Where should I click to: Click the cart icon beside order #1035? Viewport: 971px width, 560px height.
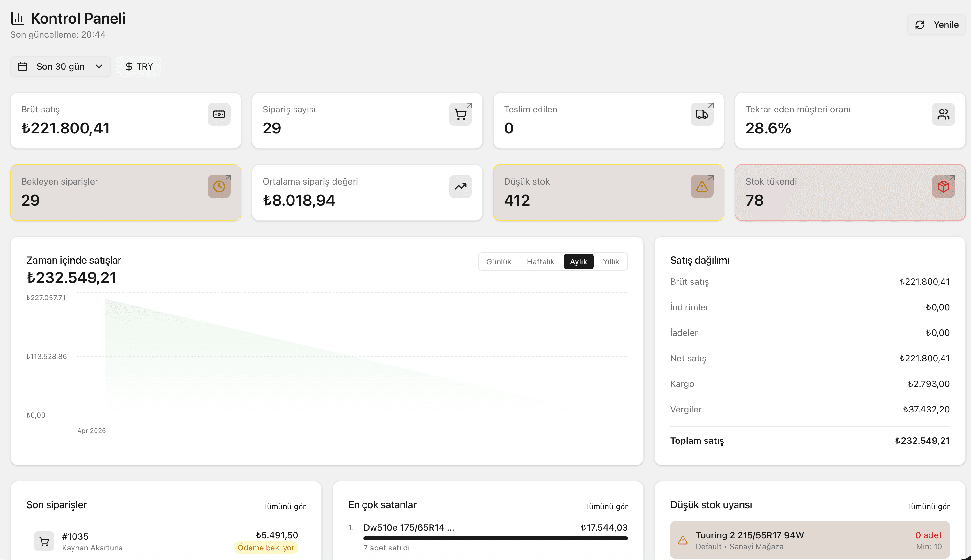coord(44,541)
